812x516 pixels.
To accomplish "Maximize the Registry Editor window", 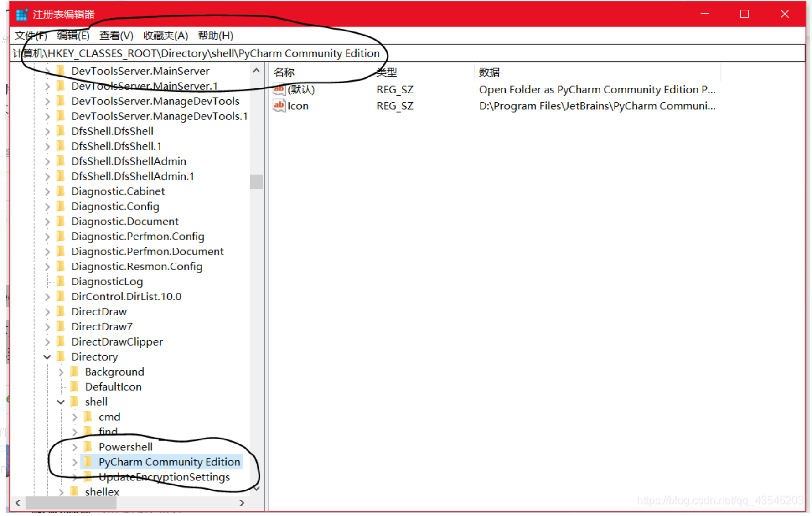I will (x=745, y=14).
